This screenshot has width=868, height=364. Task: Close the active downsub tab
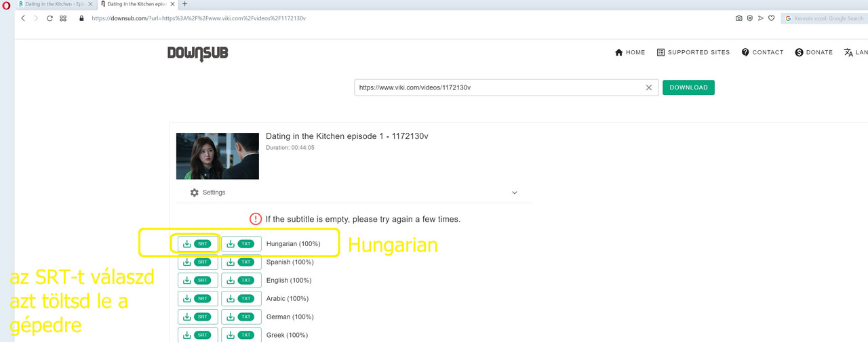pyautogui.click(x=174, y=4)
